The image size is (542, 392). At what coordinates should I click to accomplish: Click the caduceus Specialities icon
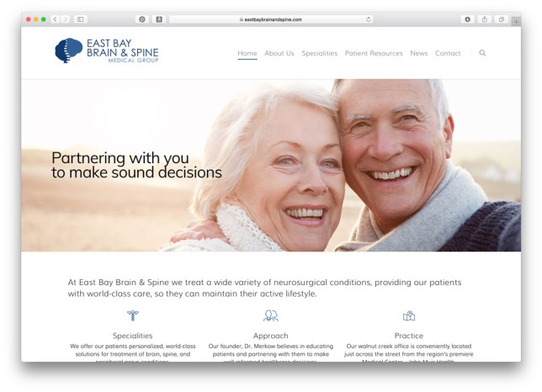[133, 315]
